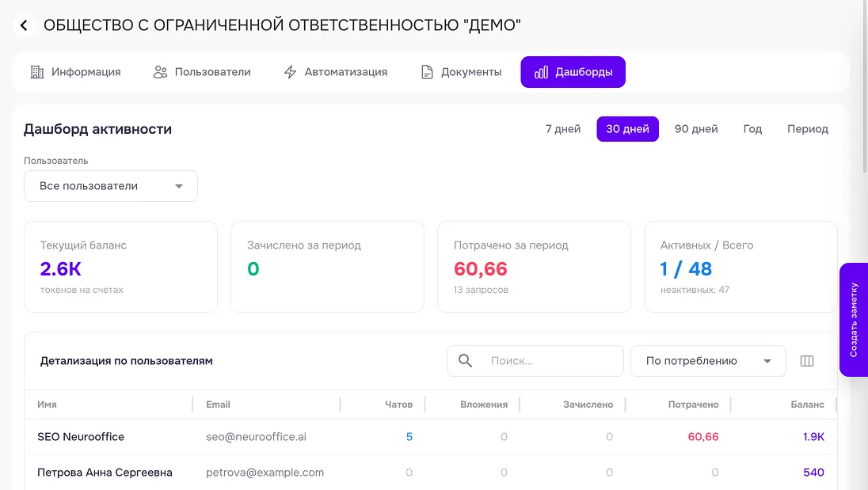Sort table by Чатов column header
This screenshot has height=490, width=868.
pos(398,405)
